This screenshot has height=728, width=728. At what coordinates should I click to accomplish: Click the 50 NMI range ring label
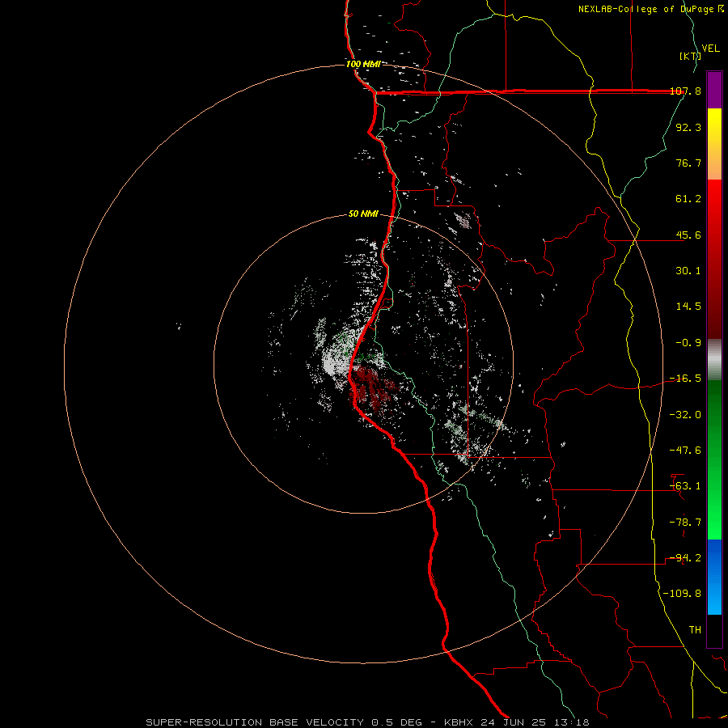363,214
